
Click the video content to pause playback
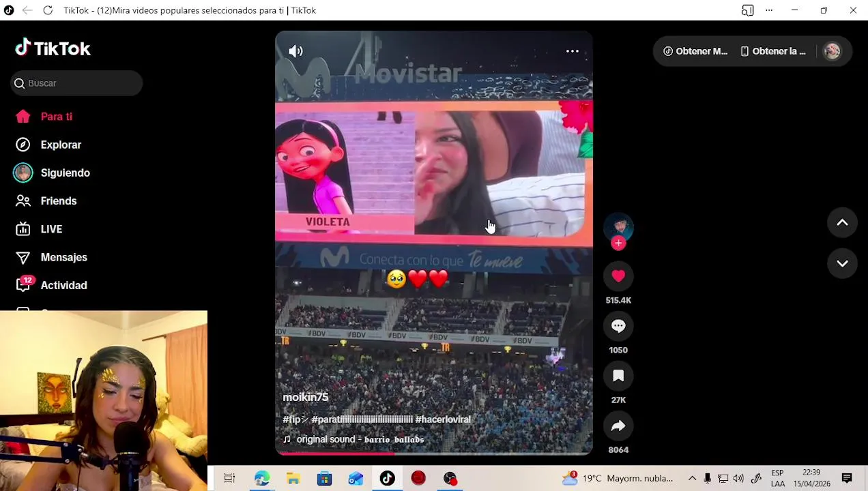434,242
